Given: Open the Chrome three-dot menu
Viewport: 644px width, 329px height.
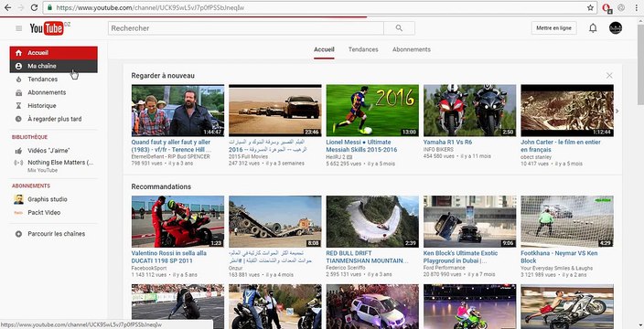Looking at the screenshot, I should click(x=636, y=7).
